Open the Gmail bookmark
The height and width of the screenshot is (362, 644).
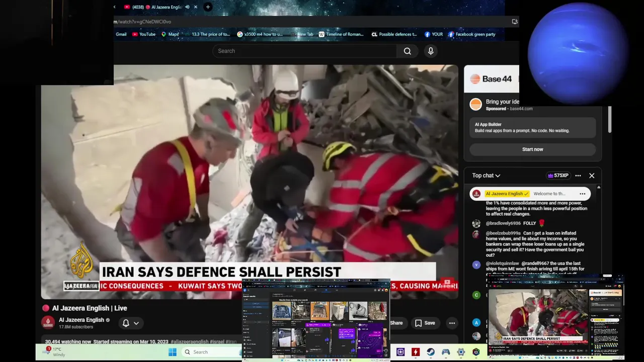point(121,34)
